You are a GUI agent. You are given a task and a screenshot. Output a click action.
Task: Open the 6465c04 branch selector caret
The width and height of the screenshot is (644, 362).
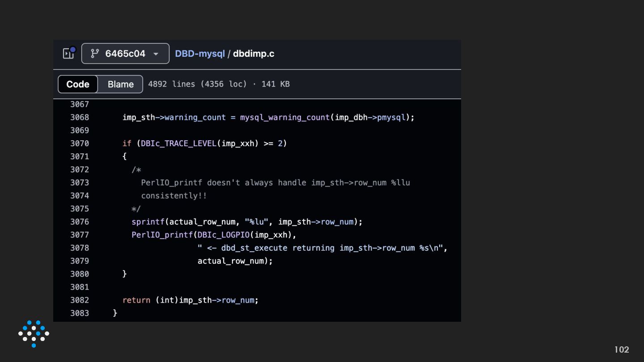156,54
